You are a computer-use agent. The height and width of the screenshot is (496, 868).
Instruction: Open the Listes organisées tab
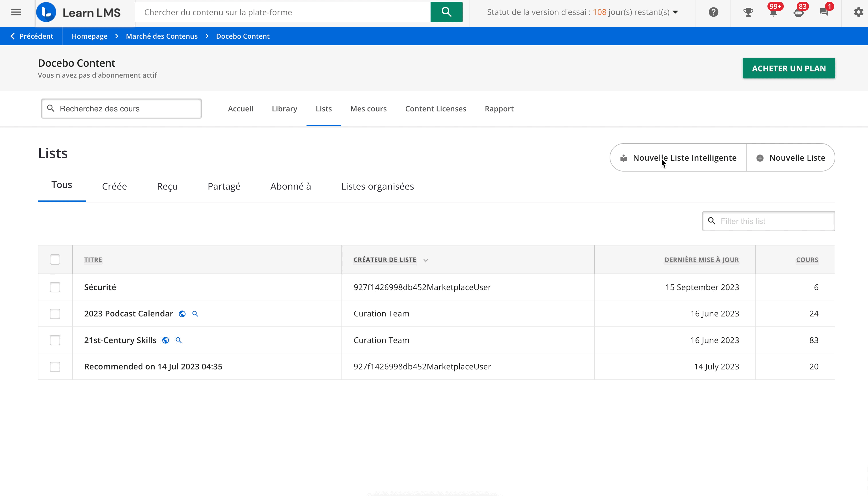tap(378, 186)
